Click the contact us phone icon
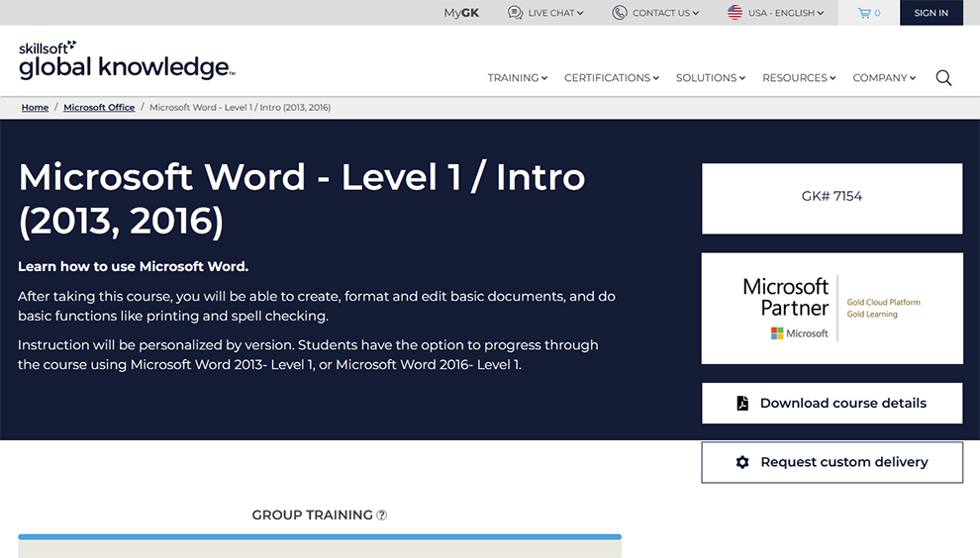 point(620,13)
